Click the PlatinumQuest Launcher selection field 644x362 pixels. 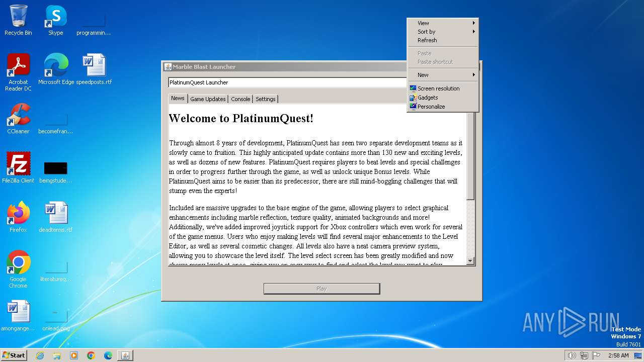[x=287, y=82]
